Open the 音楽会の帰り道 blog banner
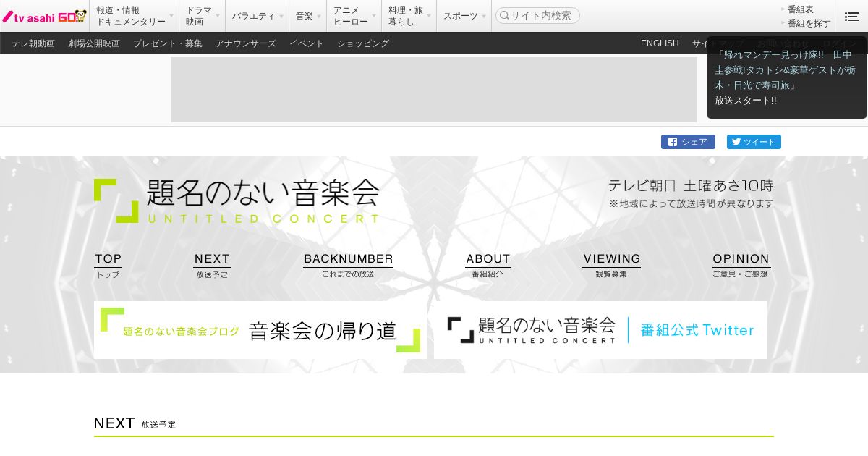Viewport: 868px width, 456px height. 260,330
